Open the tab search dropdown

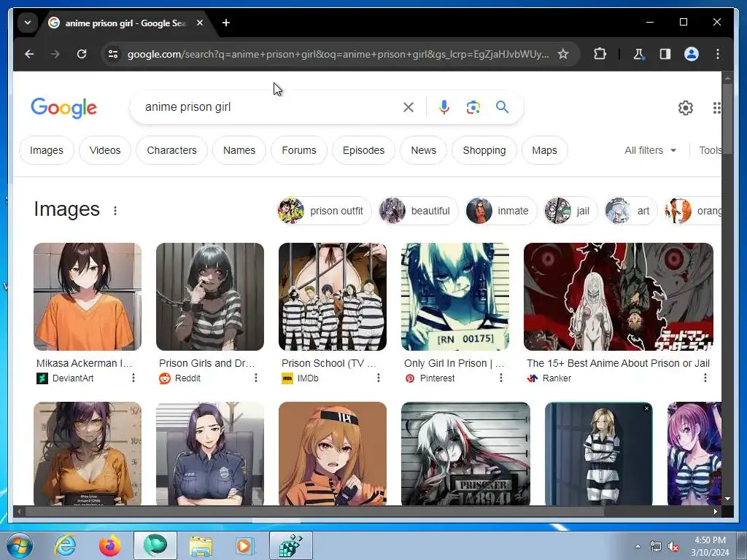28,23
